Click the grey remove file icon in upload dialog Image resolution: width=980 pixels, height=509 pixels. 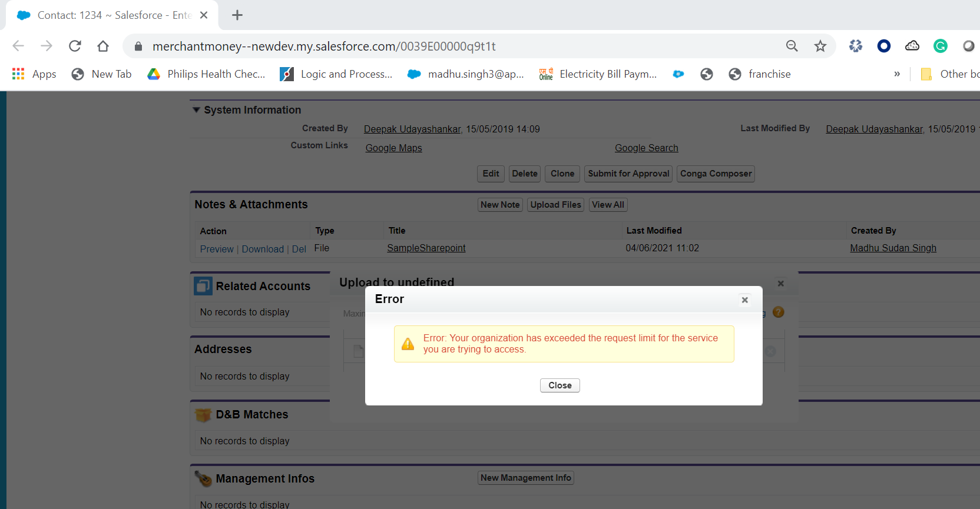(x=770, y=351)
